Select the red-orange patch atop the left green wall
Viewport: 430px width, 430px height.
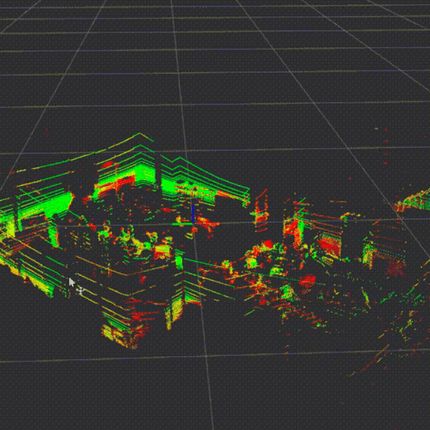pyautogui.click(x=108, y=165)
